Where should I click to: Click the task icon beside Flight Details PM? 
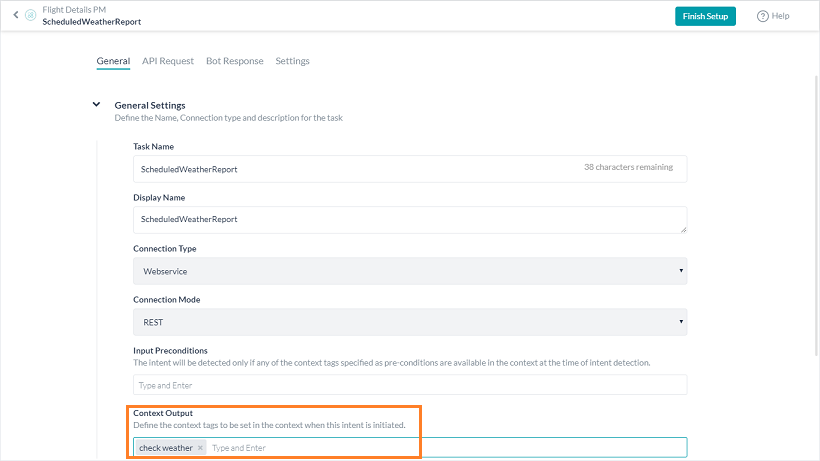(x=30, y=15)
